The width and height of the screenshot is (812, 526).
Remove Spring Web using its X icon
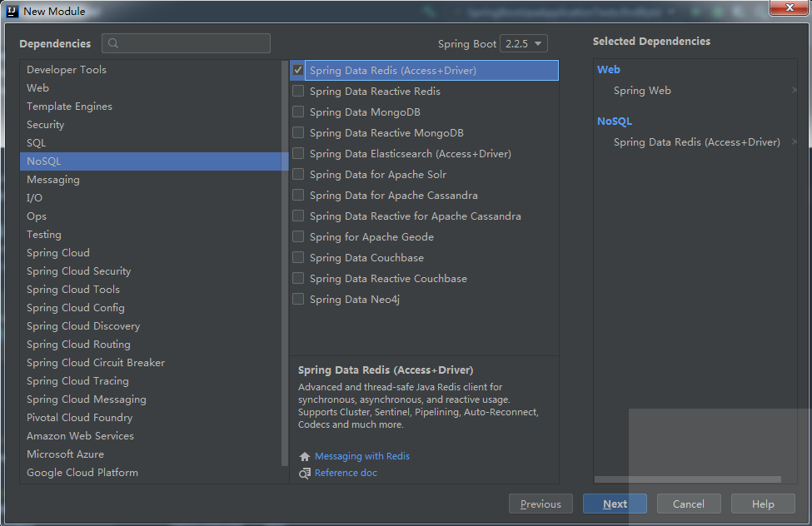click(794, 91)
